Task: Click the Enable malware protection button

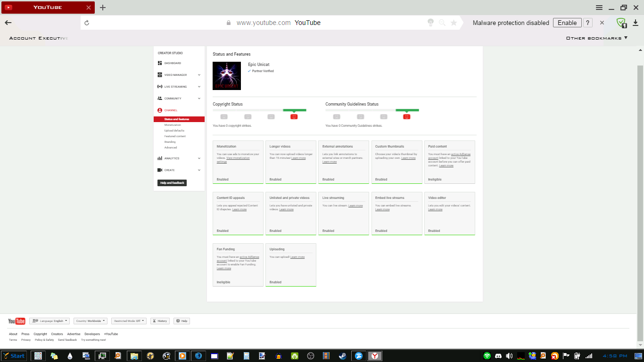Action: [x=567, y=23]
